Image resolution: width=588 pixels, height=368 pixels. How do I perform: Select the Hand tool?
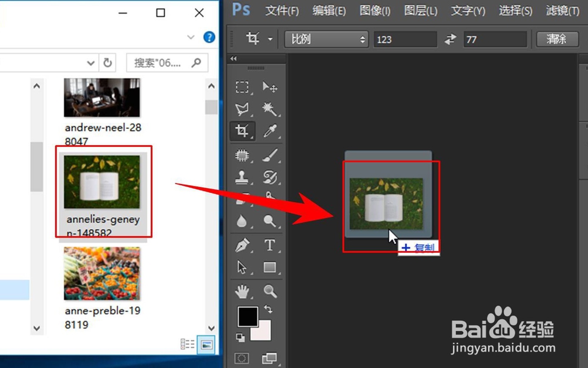coord(242,291)
